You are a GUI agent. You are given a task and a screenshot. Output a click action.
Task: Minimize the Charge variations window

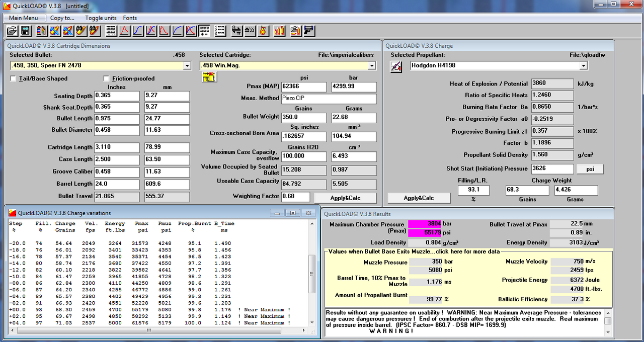point(278,213)
